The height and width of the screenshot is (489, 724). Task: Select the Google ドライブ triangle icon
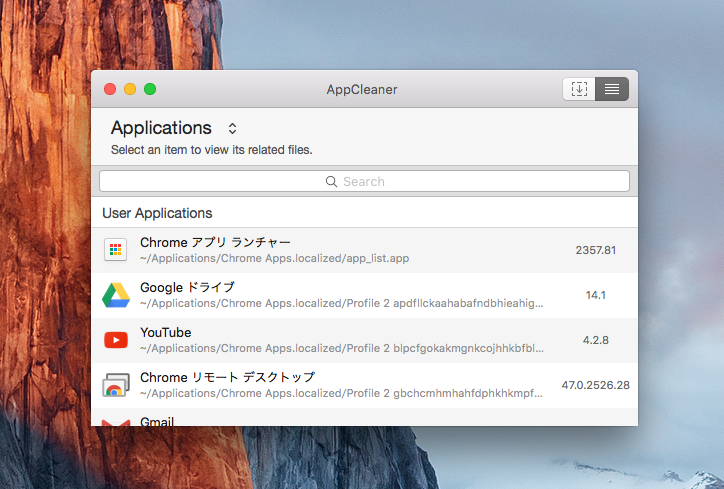[115, 295]
